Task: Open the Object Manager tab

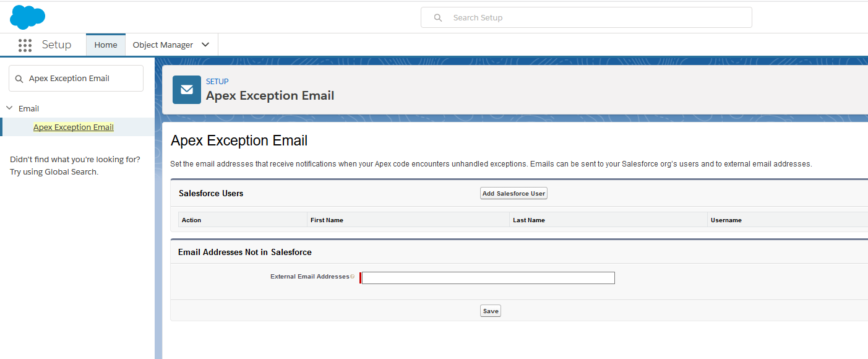Action: (x=163, y=45)
